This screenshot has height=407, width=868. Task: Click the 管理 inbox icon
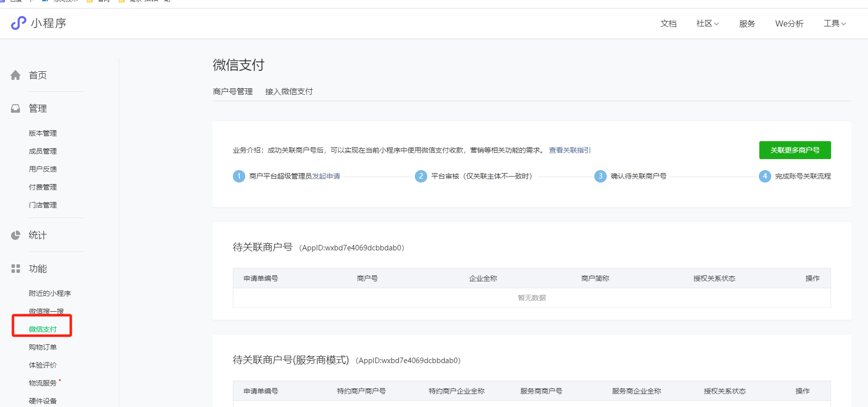pyautogui.click(x=15, y=108)
